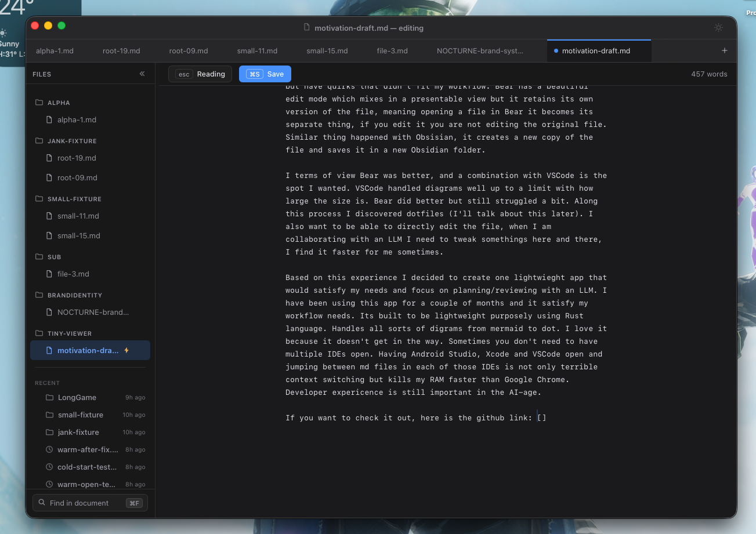The image size is (756, 534).
Task: Place cursor inside the empty brackets after github link
Action: (x=542, y=417)
